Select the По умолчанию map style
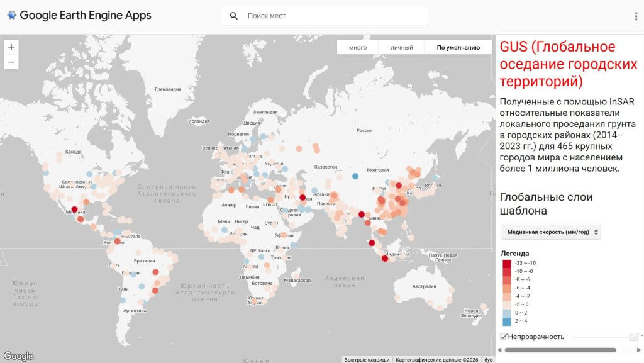Screen dimensions: 644x363 [458, 48]
